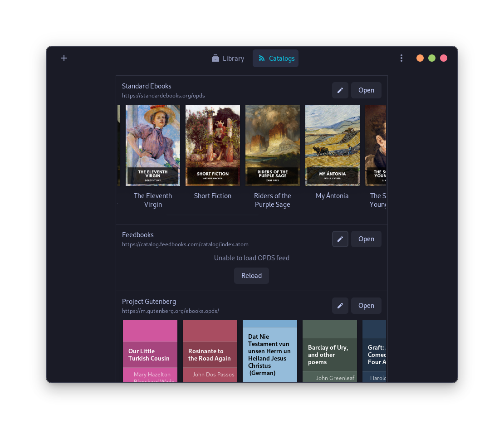This screenshot has width=504, height=429.
Task: Click the Short Fiction title text
Action: click(x=213, y=196)
